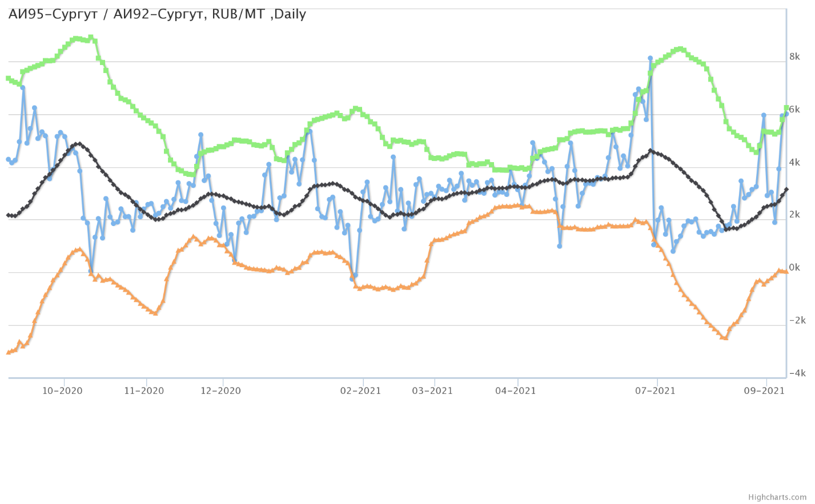The width and height of the screenshot is (815, 504).
Task: Click the 04-2021 date axis label
Action: pyautogui.click(x=516, y=391)
